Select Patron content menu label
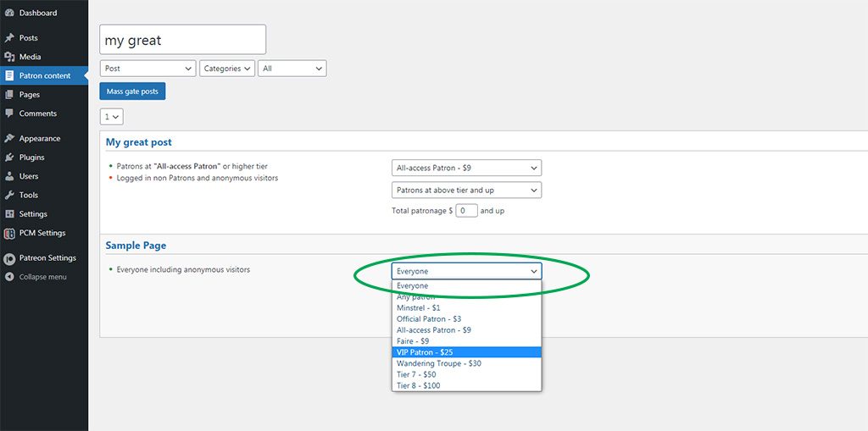This screenshot has width=868, height=431. pos(45,75)
